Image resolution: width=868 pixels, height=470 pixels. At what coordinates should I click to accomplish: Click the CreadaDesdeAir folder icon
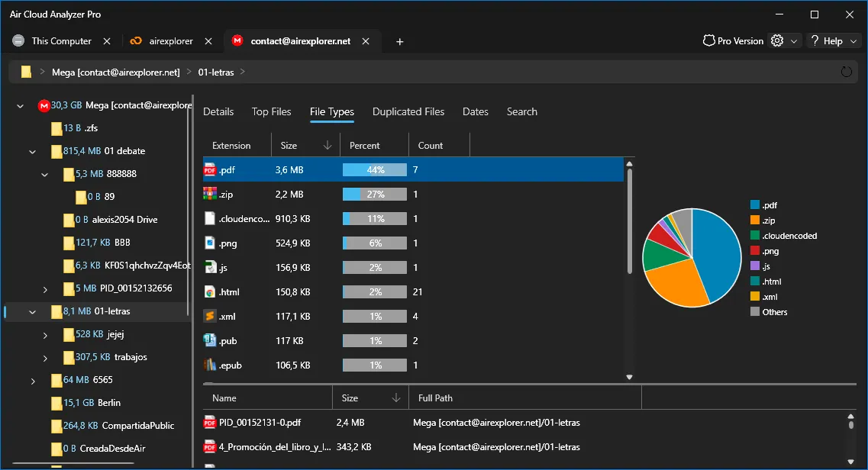56,449
